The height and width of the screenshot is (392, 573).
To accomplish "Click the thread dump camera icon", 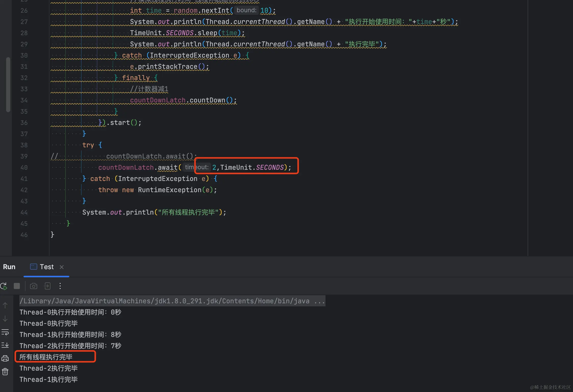I will coord(34,286).
